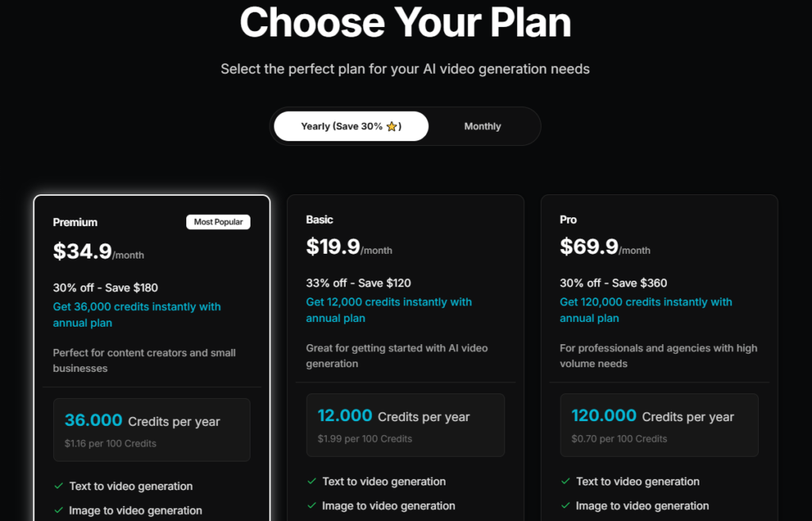Screen dimensions: 812x521
Task: Select the Basic plan heading
Action: 320,220
